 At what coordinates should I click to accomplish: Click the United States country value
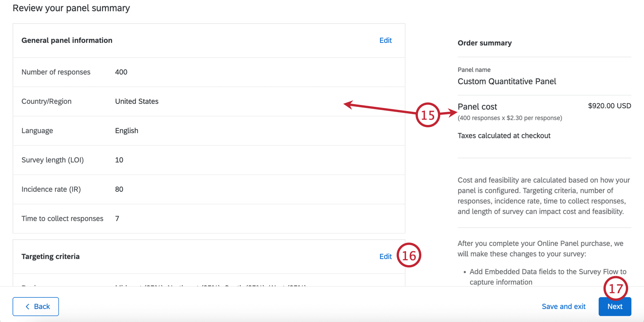(x=137, y=102)
